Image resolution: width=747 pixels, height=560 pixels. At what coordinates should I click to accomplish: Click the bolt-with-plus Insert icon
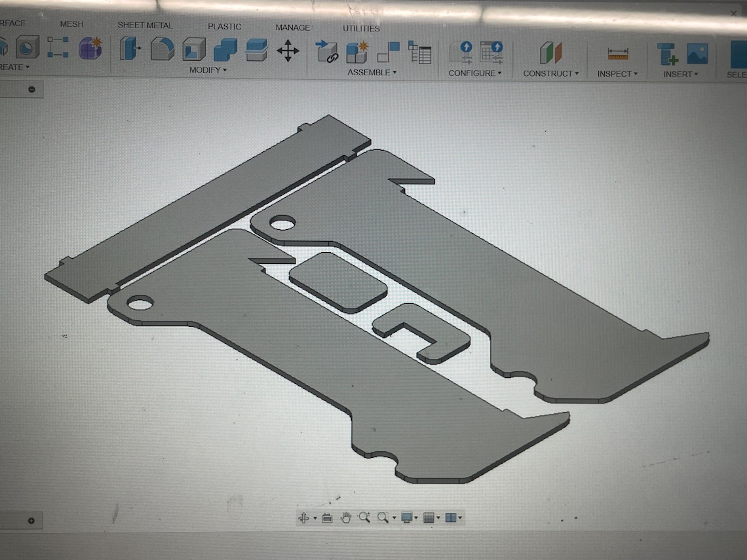(668, 54)
